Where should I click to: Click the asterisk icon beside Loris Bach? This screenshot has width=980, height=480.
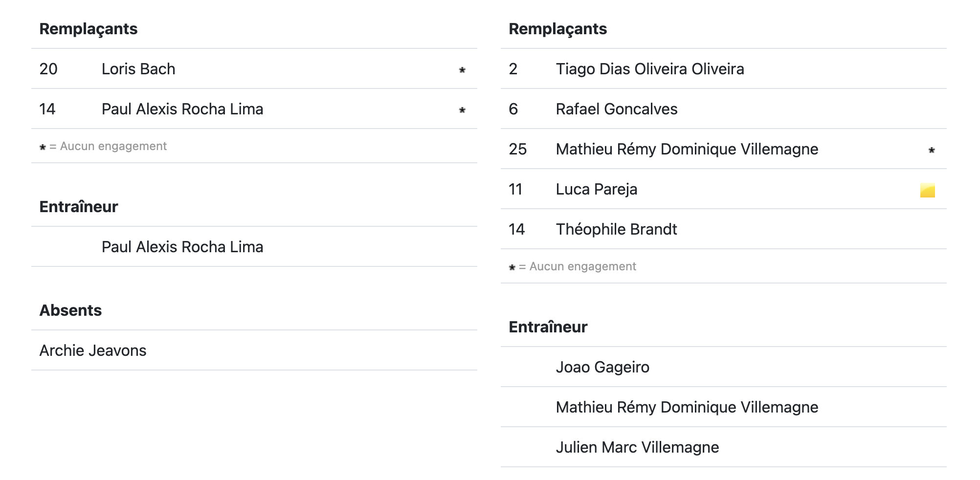point(462,70)
